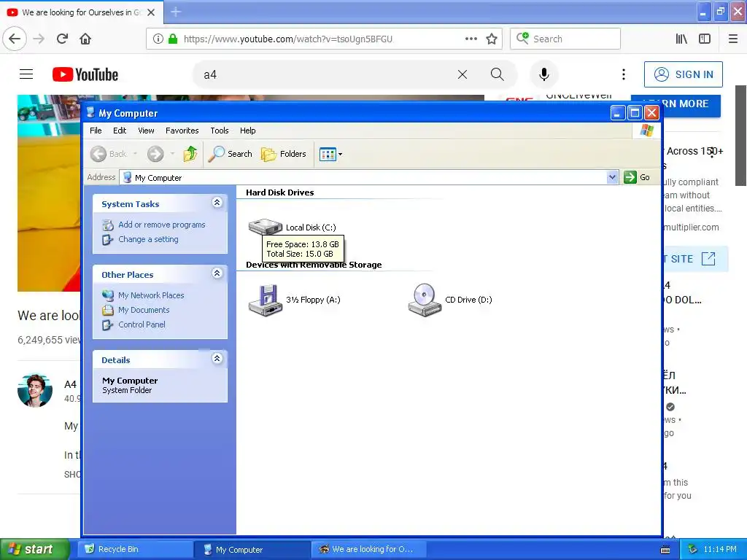Select the Local Disk (C:) drive icon
747x560 pixels.
[266, 227]
